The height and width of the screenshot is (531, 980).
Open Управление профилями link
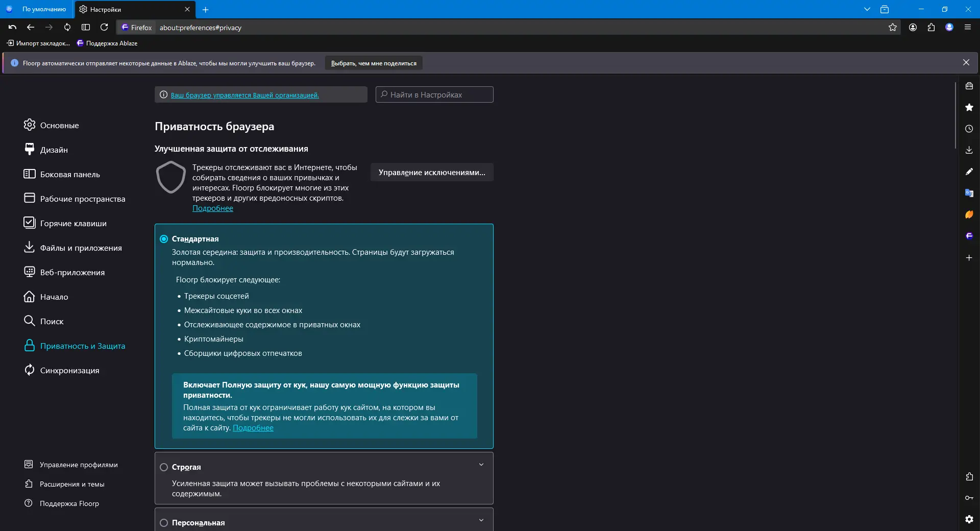(71, 465)
